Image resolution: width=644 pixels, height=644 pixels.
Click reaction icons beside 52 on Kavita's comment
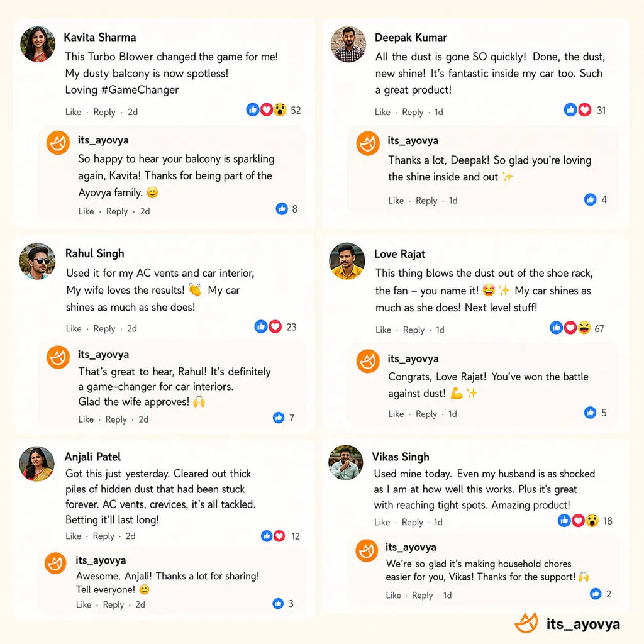(266, 109)
